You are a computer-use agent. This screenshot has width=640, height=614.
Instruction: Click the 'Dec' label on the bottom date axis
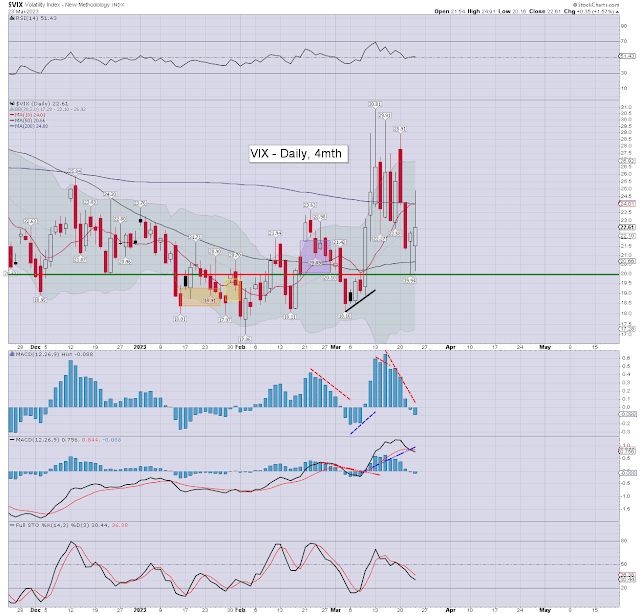[x=36, y=610]
